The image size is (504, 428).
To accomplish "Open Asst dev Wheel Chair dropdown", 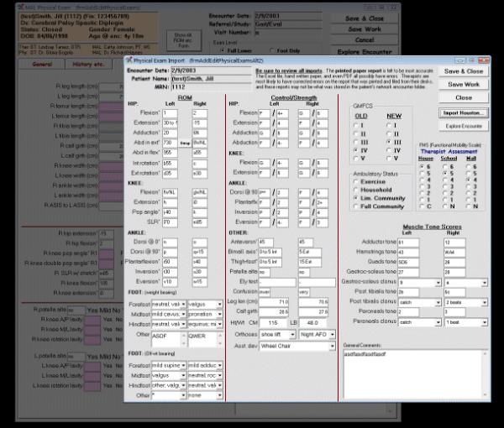I will [x=333, y=346].
